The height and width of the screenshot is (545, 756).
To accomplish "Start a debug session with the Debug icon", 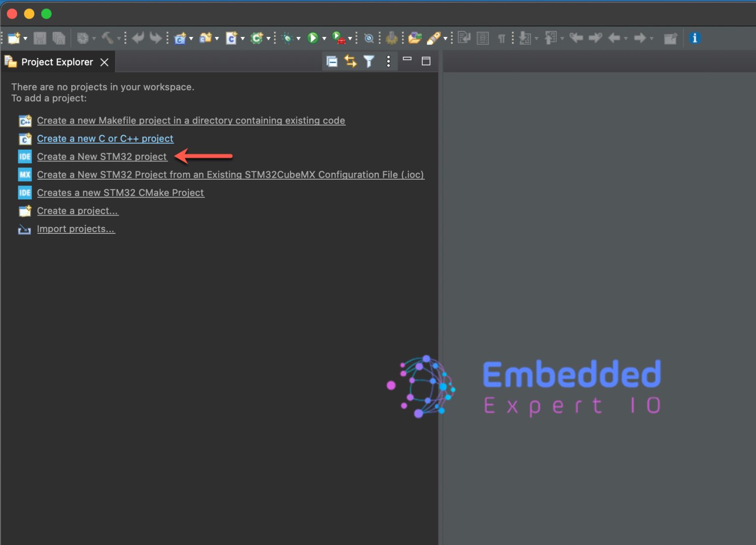I will (287, 38).
